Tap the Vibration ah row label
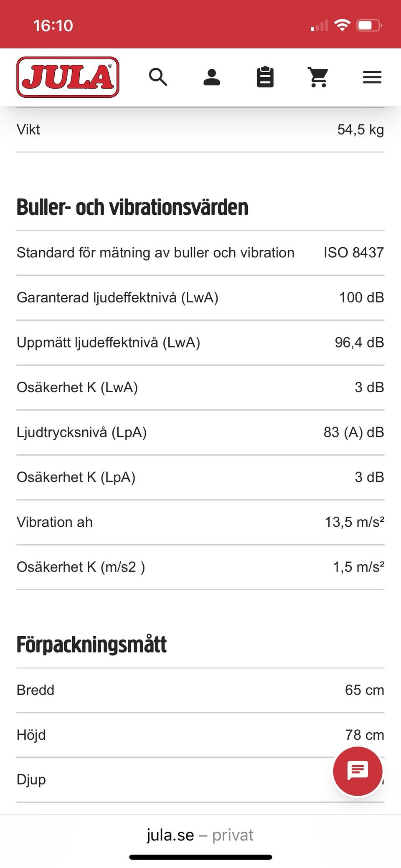The height and width of the screenshot is (868, 401). pyautogui.click(x=55, y=522)
